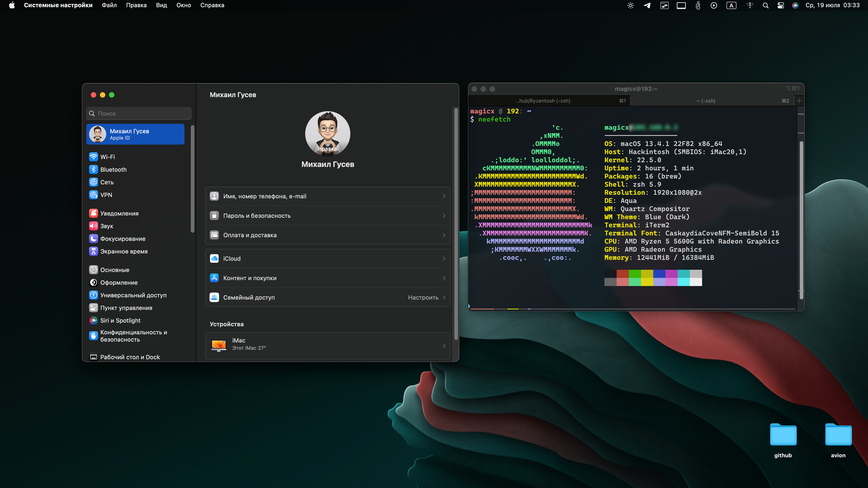Open Bluetooth settings in sidebar

coord(113,169)
